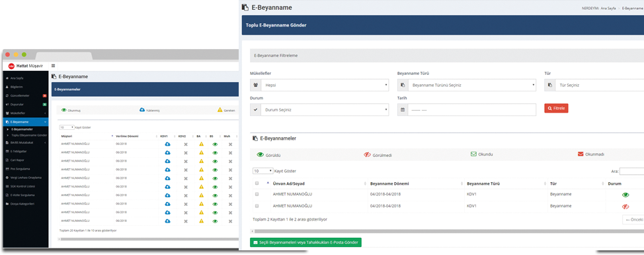Open the Durum Seçiniz dropdown
This screenshot has height=255, width=644.
pyautogui.click(x=319, y=110)
